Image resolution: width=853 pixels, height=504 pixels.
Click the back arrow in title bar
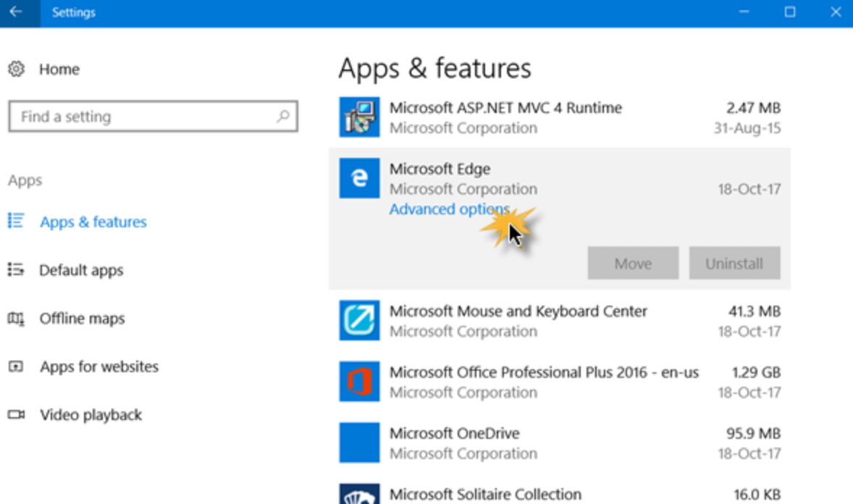[16, 12]
